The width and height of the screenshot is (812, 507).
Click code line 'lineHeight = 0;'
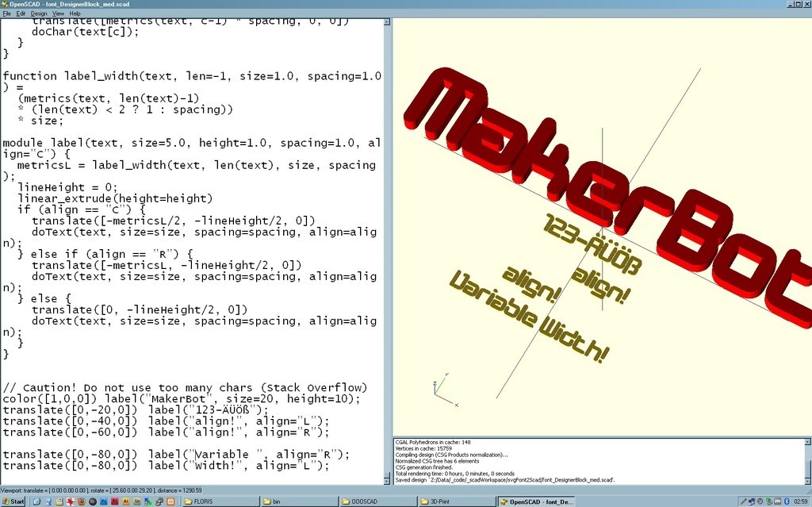(x=67, y=187)
